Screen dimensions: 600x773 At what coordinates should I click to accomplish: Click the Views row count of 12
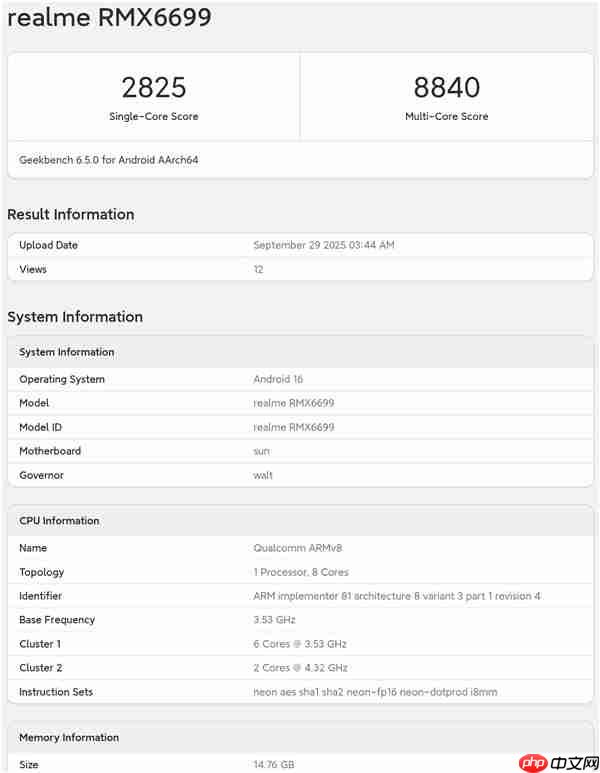click(258, 269)
